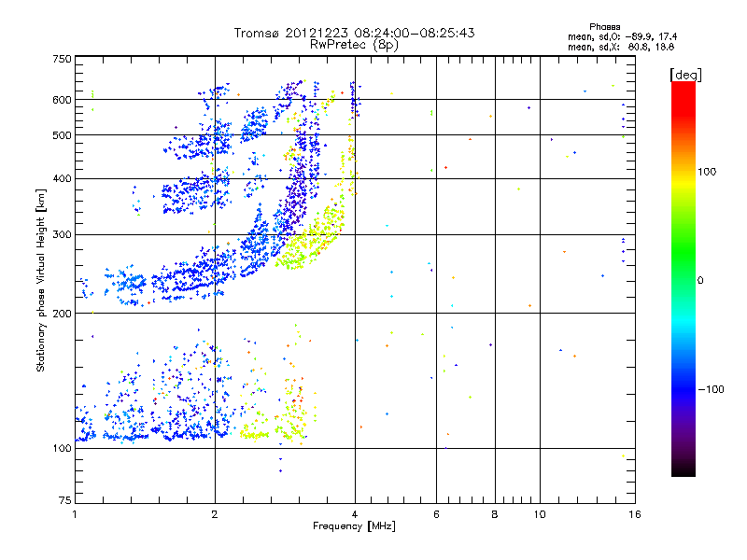Click the 'RwPretec (8p)' subtitle
This screenshot has height=560, width=747.
tap(354, 45)
